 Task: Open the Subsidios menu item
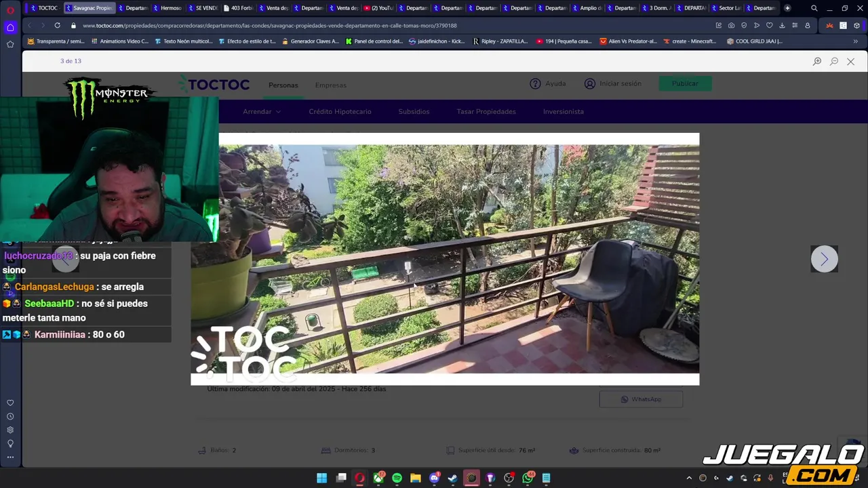pyautogui.click(x=414, y=112)
